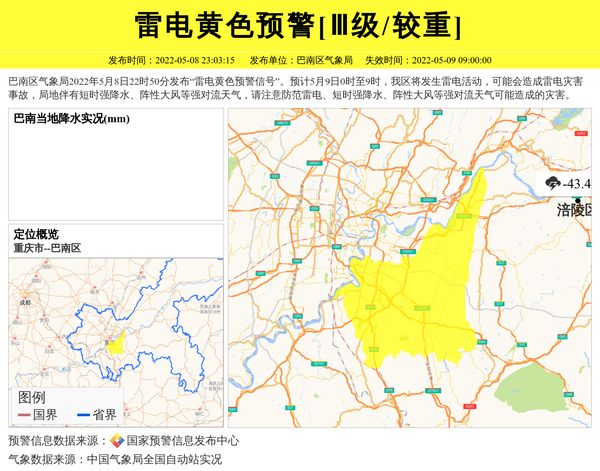Click the 中国气象局全国自动站实况 source text
Screen dimensions: 600x471
pos(154,460)
